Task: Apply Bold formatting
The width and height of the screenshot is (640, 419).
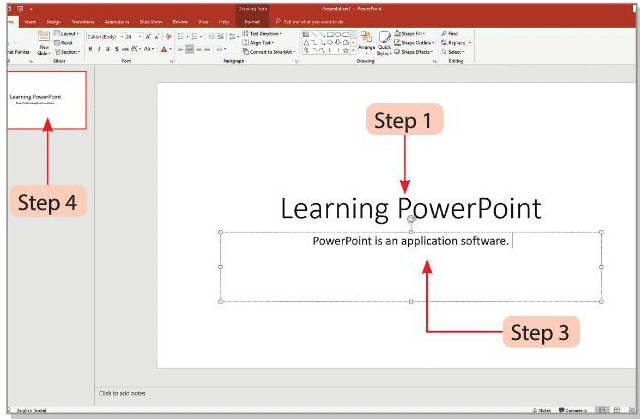Action: [x=90, y=49]
